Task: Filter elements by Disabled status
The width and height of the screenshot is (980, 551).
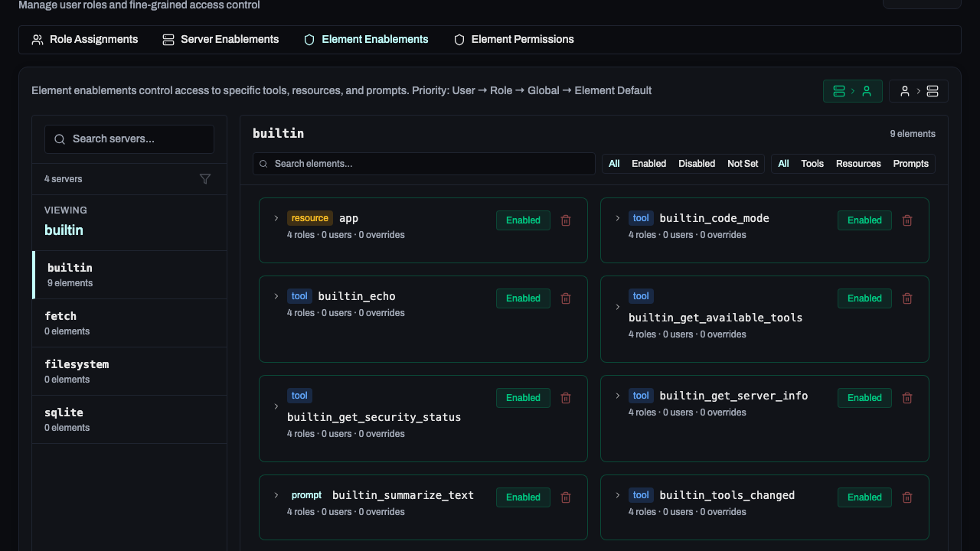Action: [696, 164]
